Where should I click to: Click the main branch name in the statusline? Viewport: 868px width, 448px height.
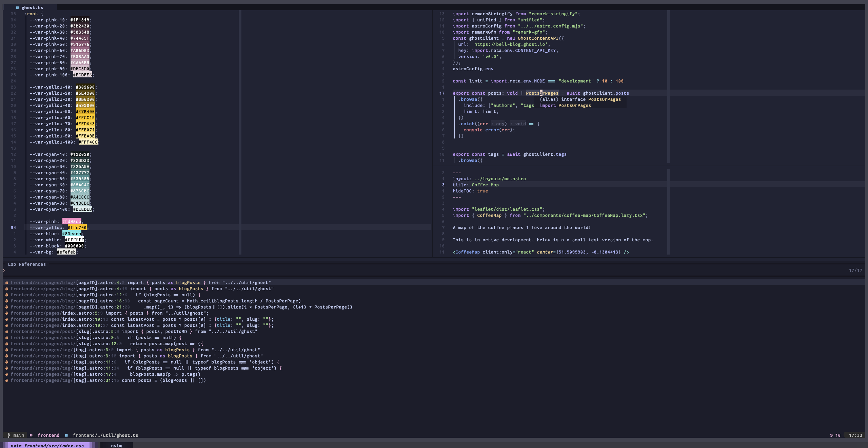[19, 435]
